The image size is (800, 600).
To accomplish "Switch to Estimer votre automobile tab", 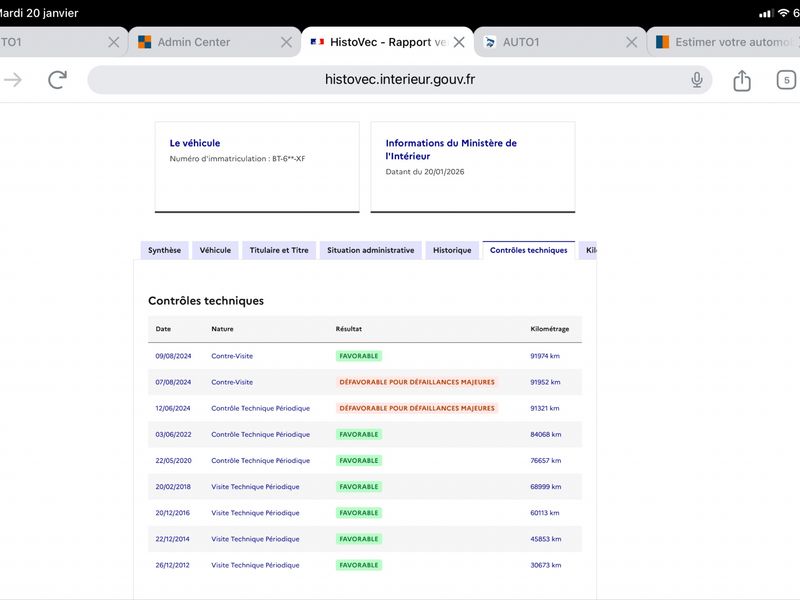I will click(730, 42).
